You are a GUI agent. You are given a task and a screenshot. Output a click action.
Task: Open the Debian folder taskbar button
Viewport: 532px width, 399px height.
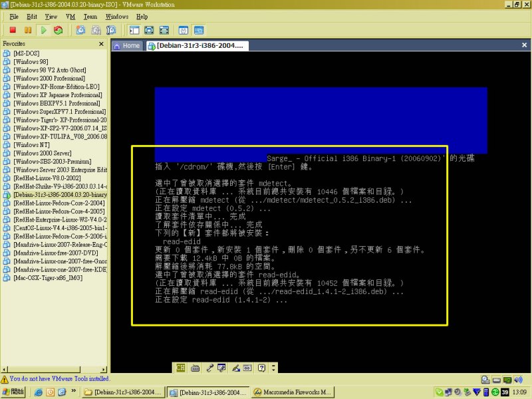tap(123, 392)
